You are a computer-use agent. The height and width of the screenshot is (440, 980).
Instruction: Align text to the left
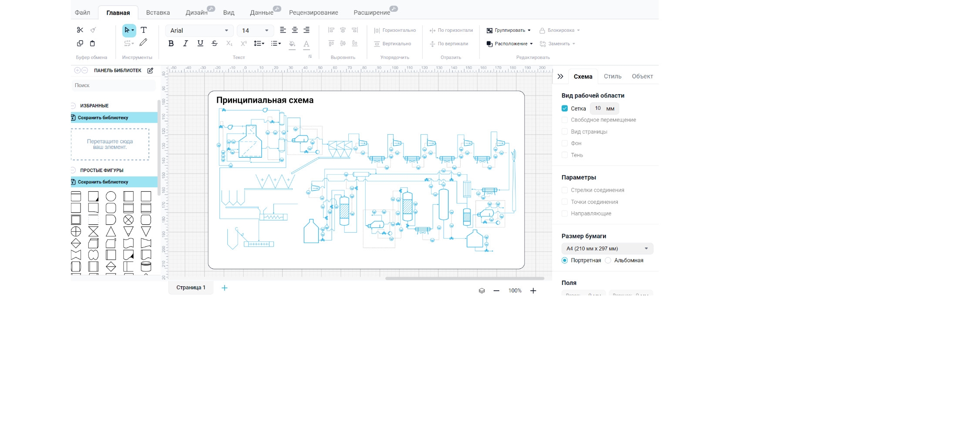pos(283,30)
